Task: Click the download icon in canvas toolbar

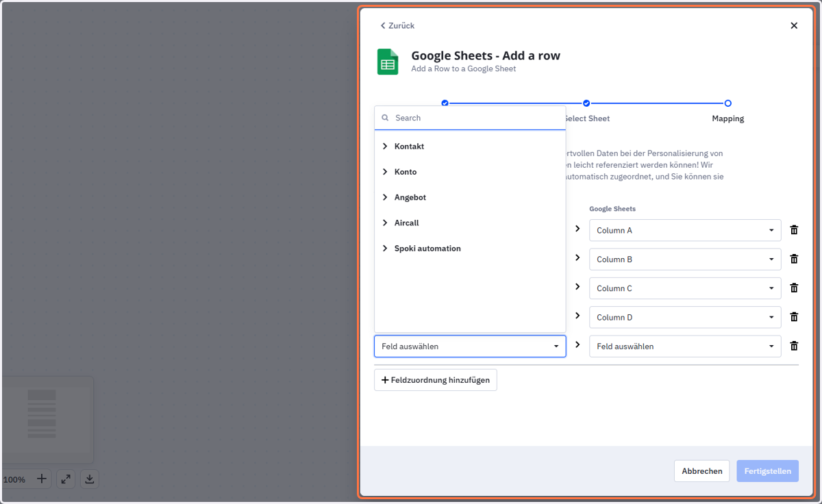Action: [90, 479]
